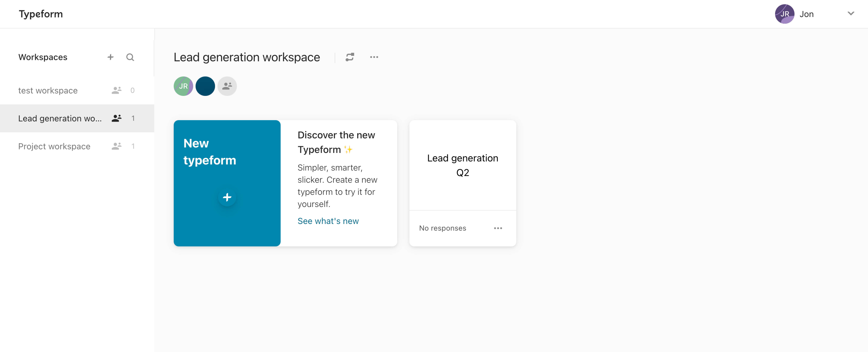This screenshot has height=352, width=868.
Task: Create a New typeform via blue card
Action: pyautogui.click(x=227, y=183)
